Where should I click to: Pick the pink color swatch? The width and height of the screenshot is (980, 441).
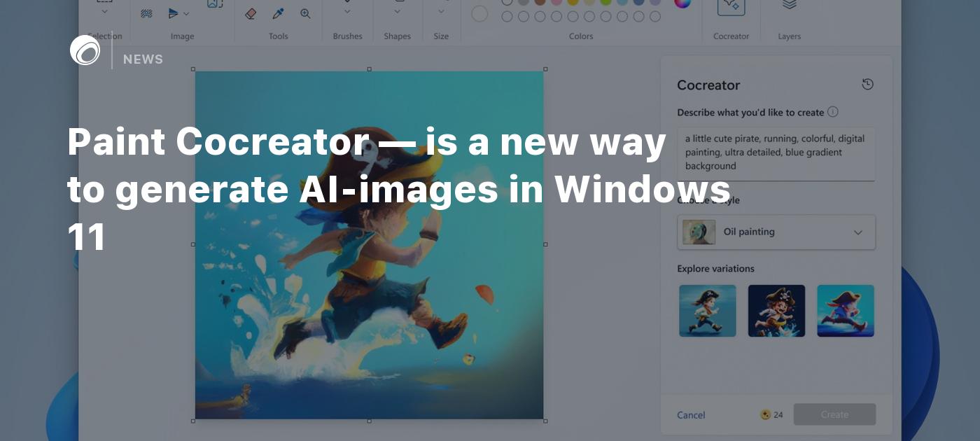[556, 2]
